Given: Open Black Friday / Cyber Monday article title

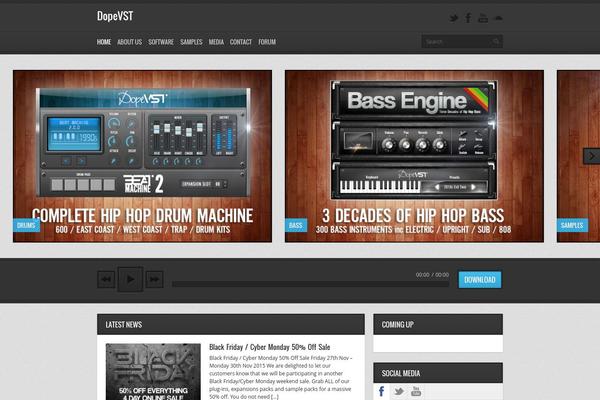Looking at the screenshot, I should (x=269, y=347).
